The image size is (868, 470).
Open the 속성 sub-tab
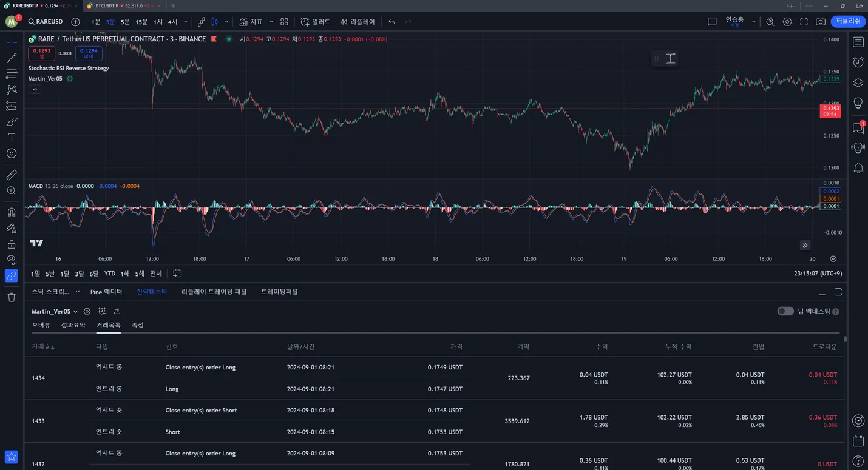click(138, 325)
